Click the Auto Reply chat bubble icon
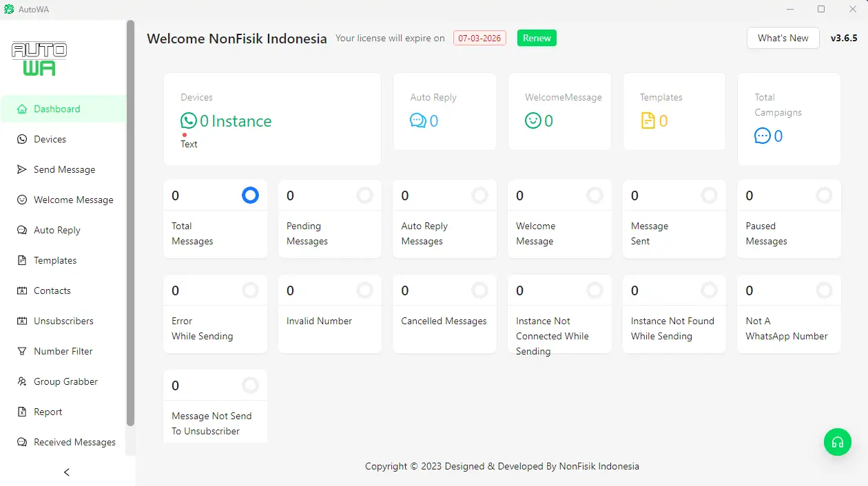Screen dimensions: 868x486 click(x=417, y=121)
